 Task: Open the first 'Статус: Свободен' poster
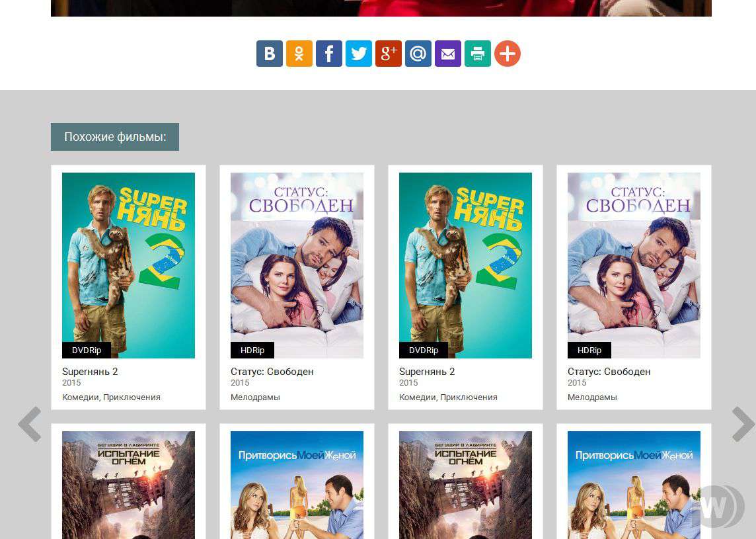[297, 265]
